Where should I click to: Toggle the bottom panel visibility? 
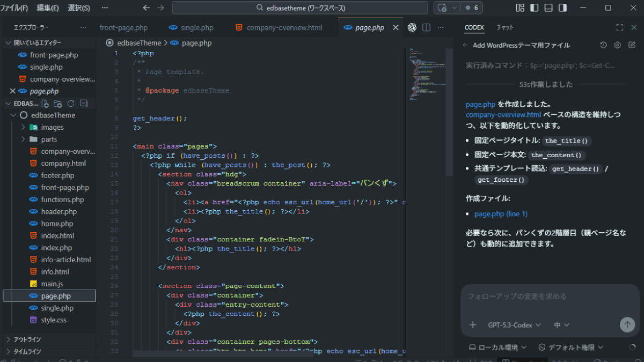pos(548,8)
